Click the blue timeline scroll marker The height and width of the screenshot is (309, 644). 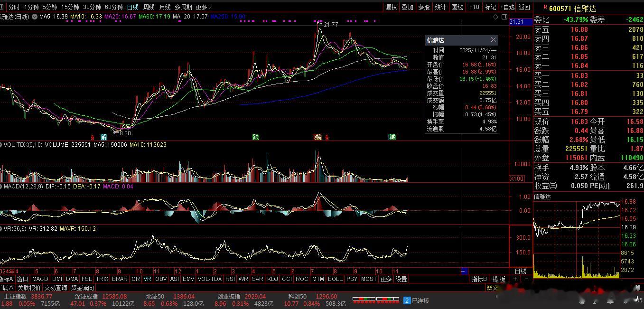coord(464,271)
